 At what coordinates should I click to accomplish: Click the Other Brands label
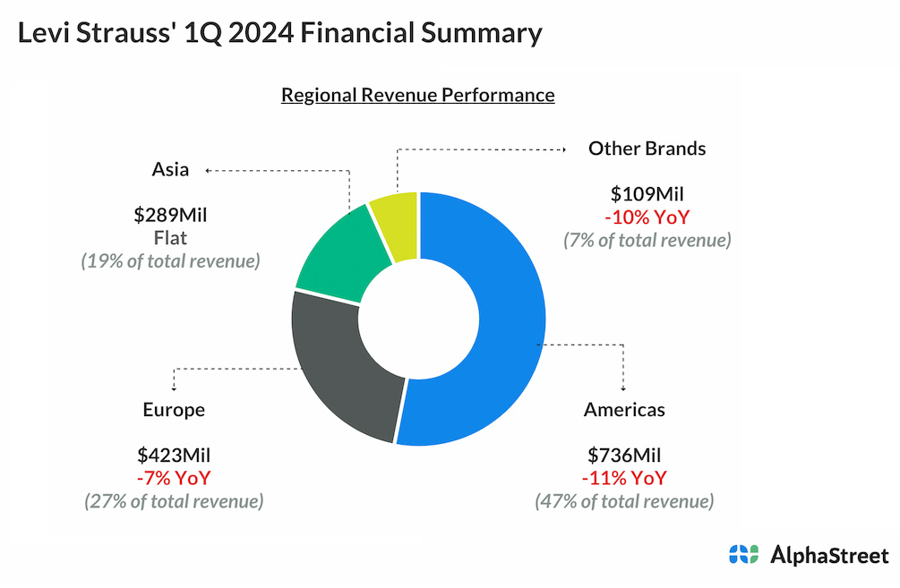pyautogui.click(x=647, y=149)
